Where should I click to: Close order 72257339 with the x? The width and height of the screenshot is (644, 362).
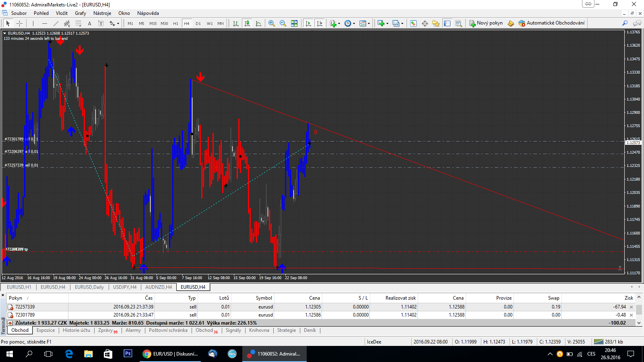click(x=631, y=307)
